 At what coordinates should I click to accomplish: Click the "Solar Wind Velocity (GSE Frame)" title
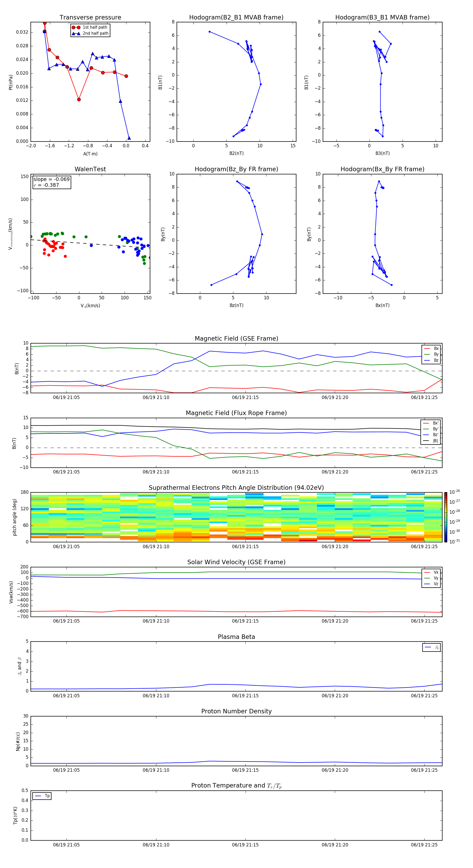[236, 562]
